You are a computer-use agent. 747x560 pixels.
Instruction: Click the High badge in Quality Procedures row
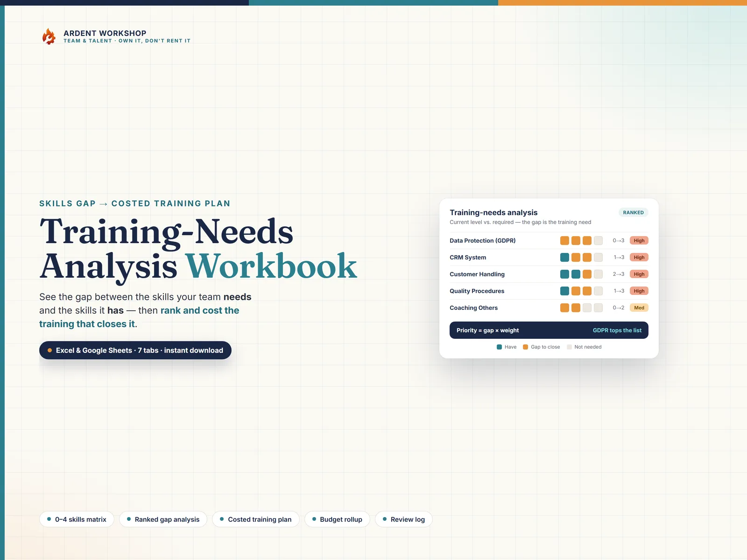tap(639, 291)
